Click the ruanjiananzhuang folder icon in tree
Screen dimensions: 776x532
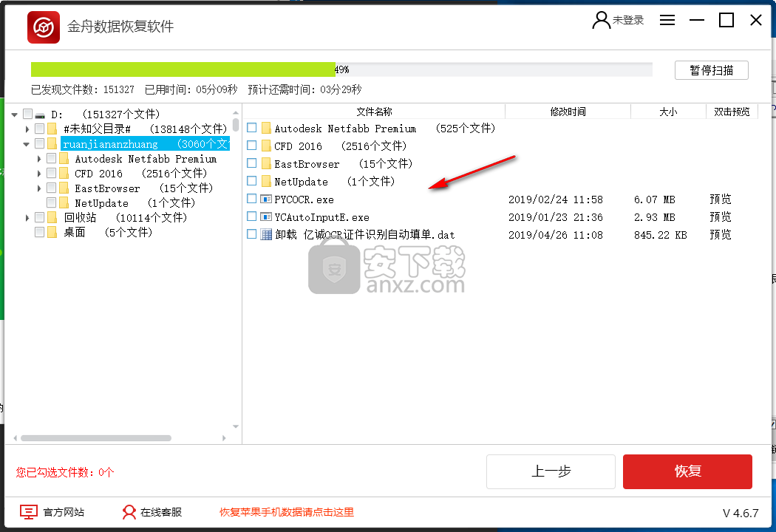52,144
